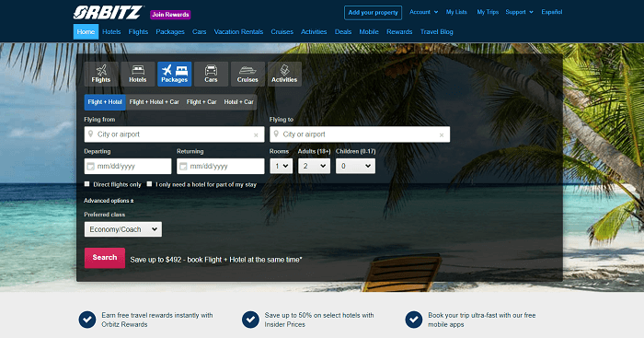Open Vacation Rentals in the navigation
The height and width of the screenshot is (338, 644).
pyautogui.click(x=238, y=31)
